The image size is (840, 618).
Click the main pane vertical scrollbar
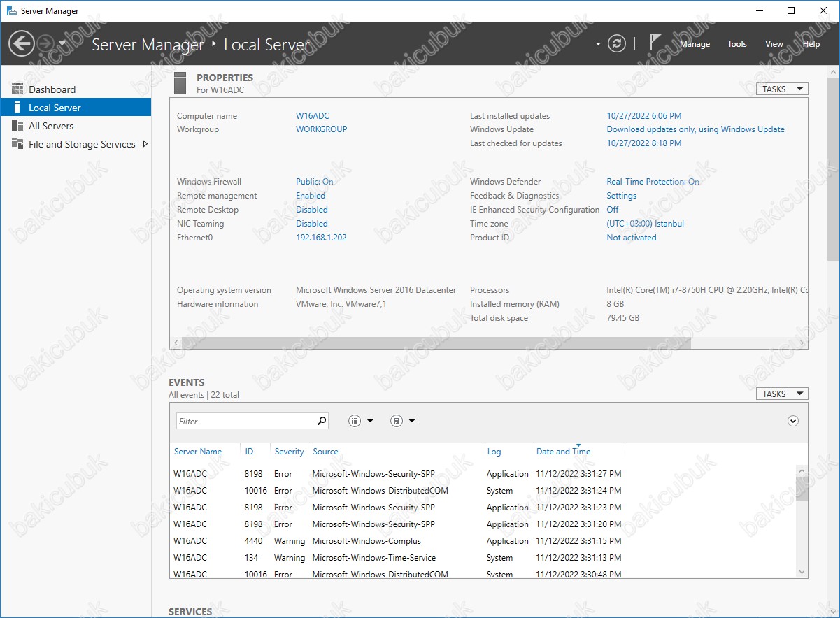(x=834, y=168)
